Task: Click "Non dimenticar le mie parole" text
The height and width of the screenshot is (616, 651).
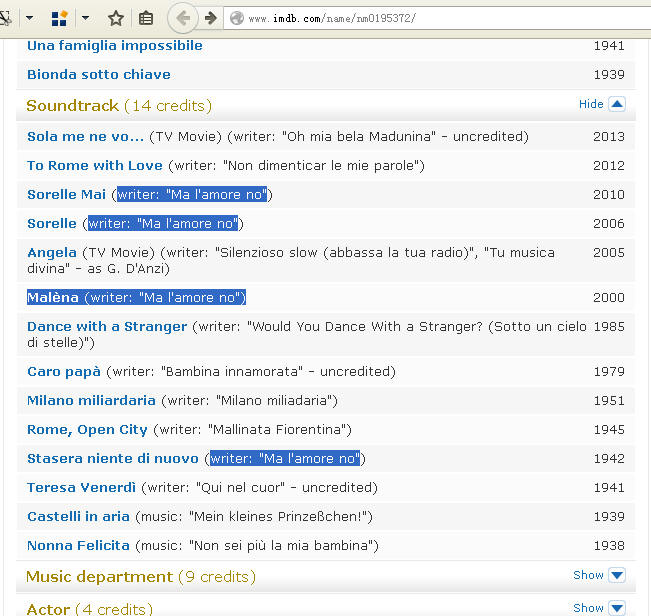Action: click(x=321, y=166)
